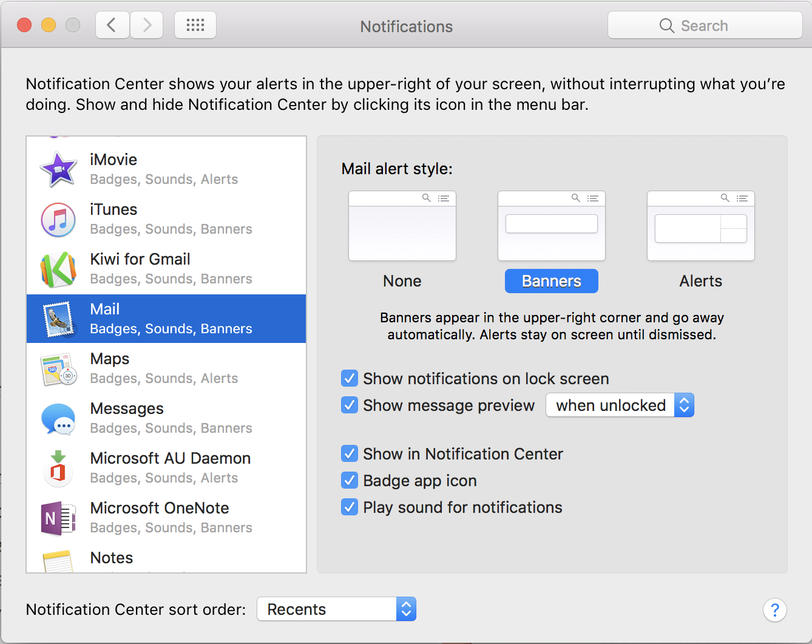Image resolution: width=812 pixels, height=644 pixels.
Task: Open the when unlocked dropdown
Action: (620, 405)
